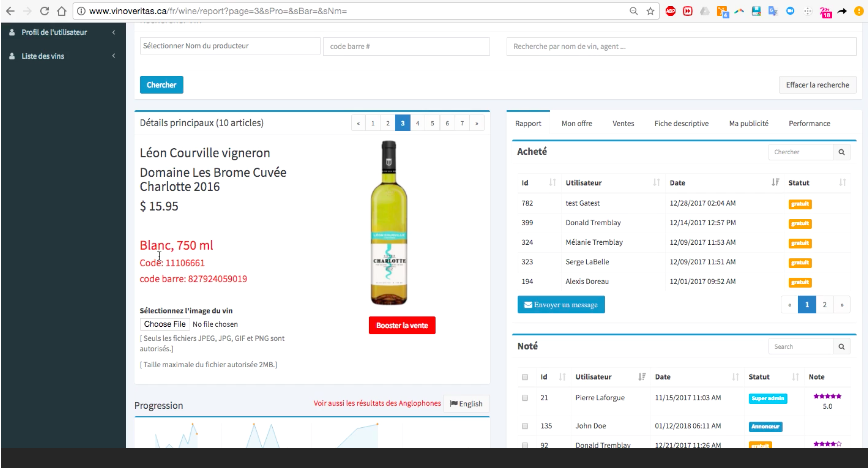The width and height of the screenshot is (868, 469).
Task: Click the pink calendar extension icon
Action: tap(825, 12)
